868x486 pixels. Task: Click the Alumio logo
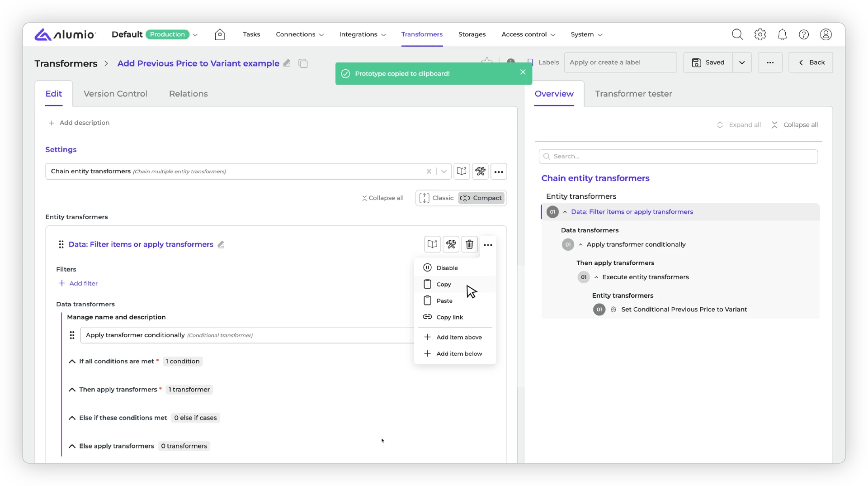coord(65,34)
